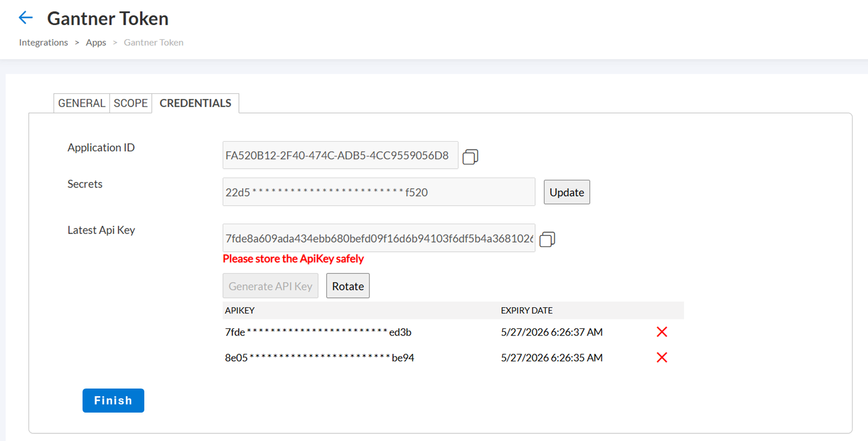Click into the Secrets input field
Viewport: 868px width, 441px height.
coord(379,192)
